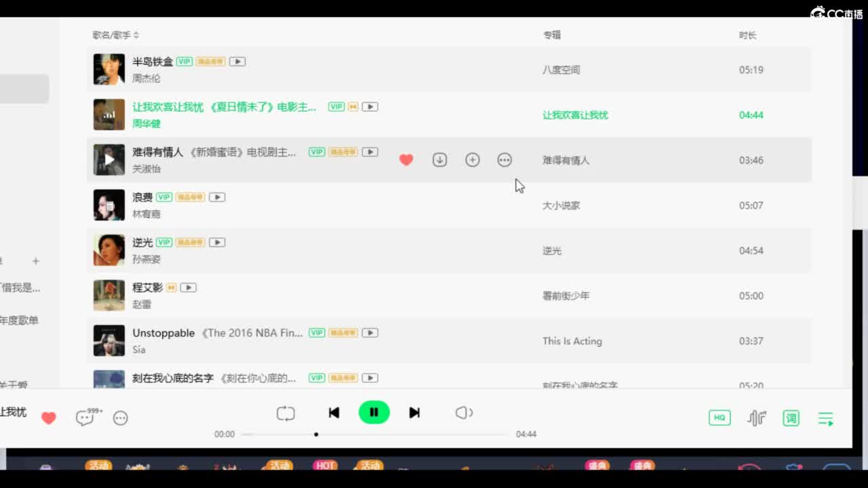Click the VIP badge on 半岛铁盒
Image resolution: width=868 pixels, height=488 pixels.
[184, 62]
